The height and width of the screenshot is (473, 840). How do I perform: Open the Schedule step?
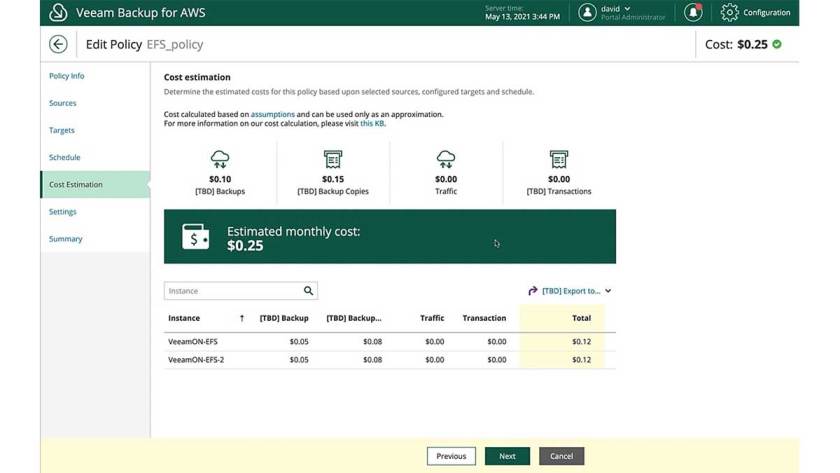tap(64, 157)
